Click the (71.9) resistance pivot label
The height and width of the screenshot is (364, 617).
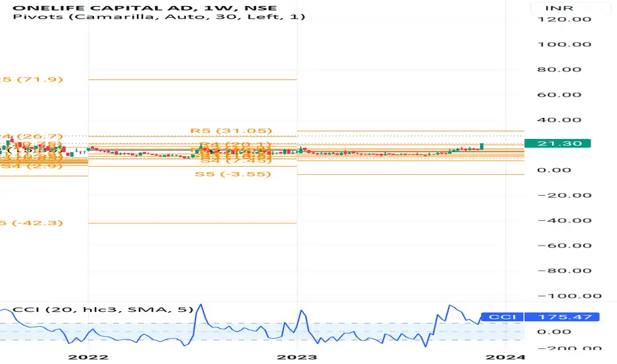[32, 79]
